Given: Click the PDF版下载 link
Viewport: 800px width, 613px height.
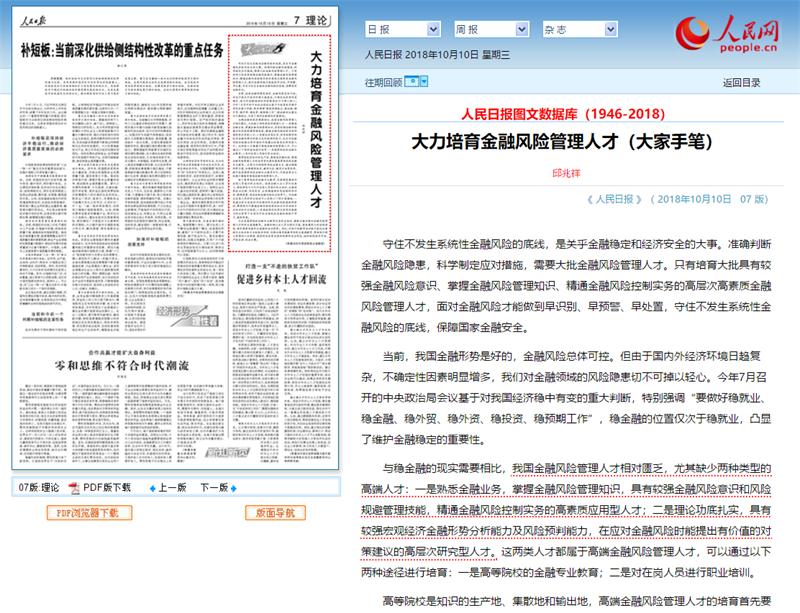Looking at the screenshot, I should (x=107, y=488).
